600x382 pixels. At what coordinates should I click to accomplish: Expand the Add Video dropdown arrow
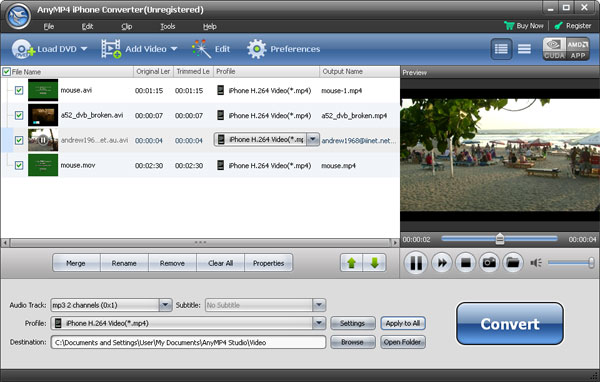tap(174, 49)
